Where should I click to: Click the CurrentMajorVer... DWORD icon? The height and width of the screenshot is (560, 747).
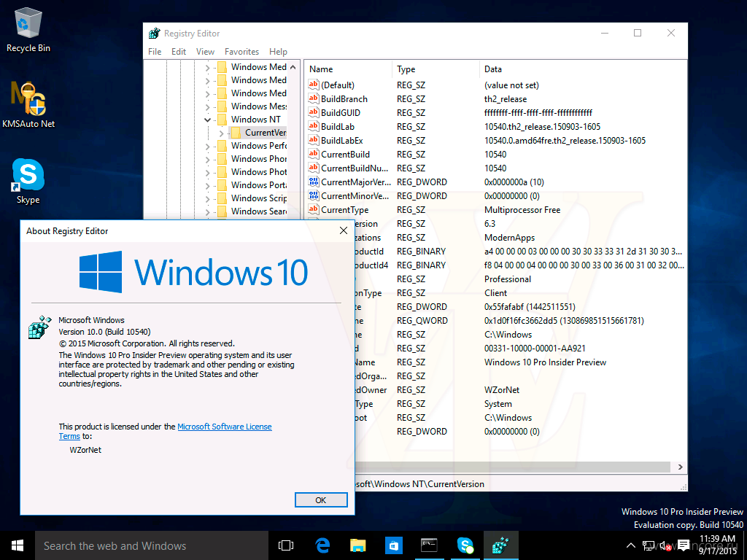click(x=313, y=182)
